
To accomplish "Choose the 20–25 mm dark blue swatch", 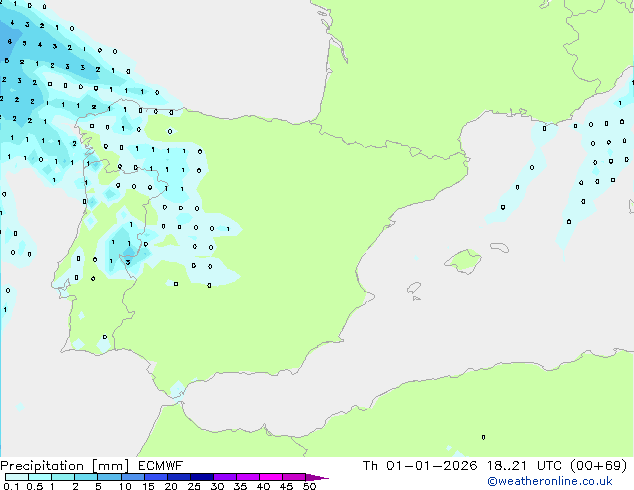I will point(178,477).
